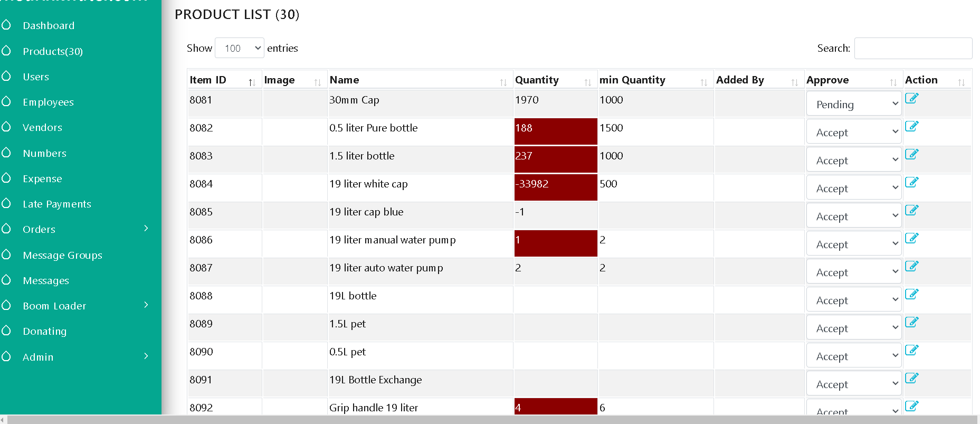This screenshot has height=424, width=980.
Task: Click the horizontal scrollbar at the bottom
Action: 490,419
